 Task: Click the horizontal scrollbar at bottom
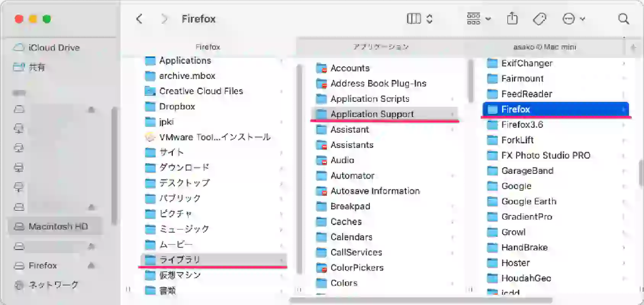coord(421,300)
